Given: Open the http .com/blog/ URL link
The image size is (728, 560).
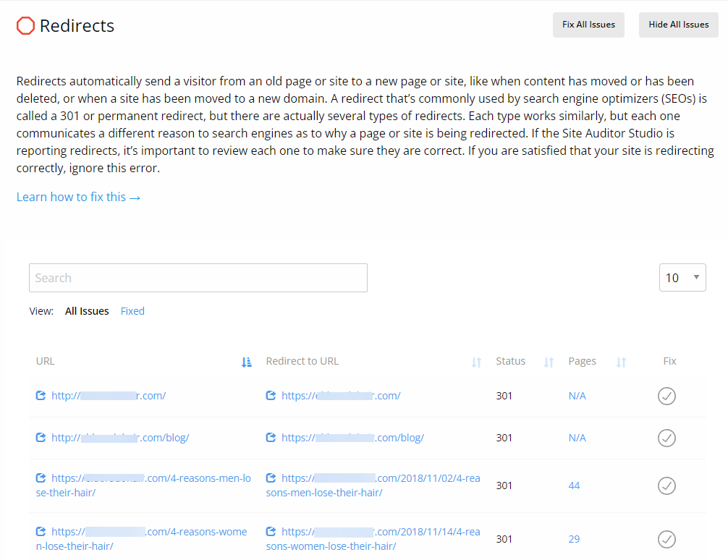Looking at the screenshot, I should pyautogui.click(x=120, y=438).
